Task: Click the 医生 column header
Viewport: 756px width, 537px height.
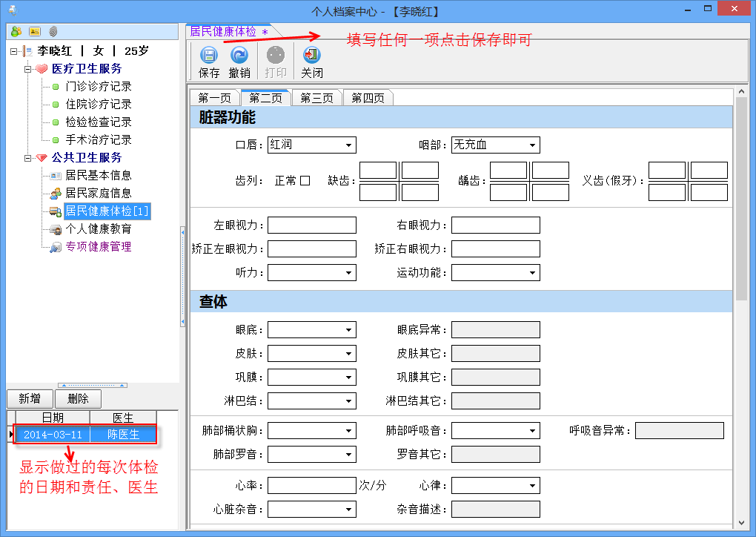Action: click(x=124, y=418)
